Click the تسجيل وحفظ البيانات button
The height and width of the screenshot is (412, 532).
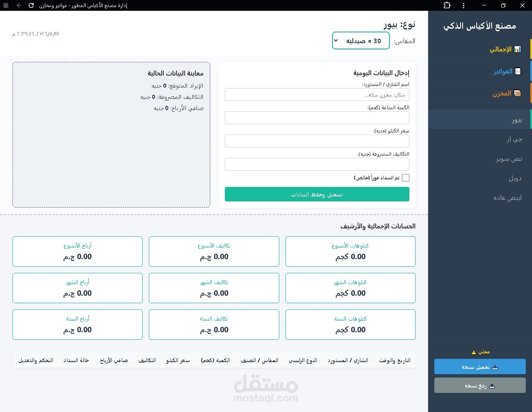(317, 194)
